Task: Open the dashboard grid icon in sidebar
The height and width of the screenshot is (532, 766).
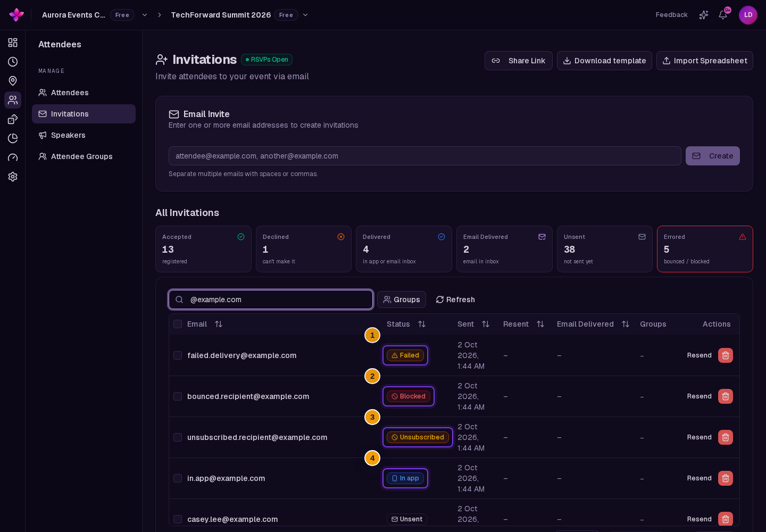Action: 13,43
